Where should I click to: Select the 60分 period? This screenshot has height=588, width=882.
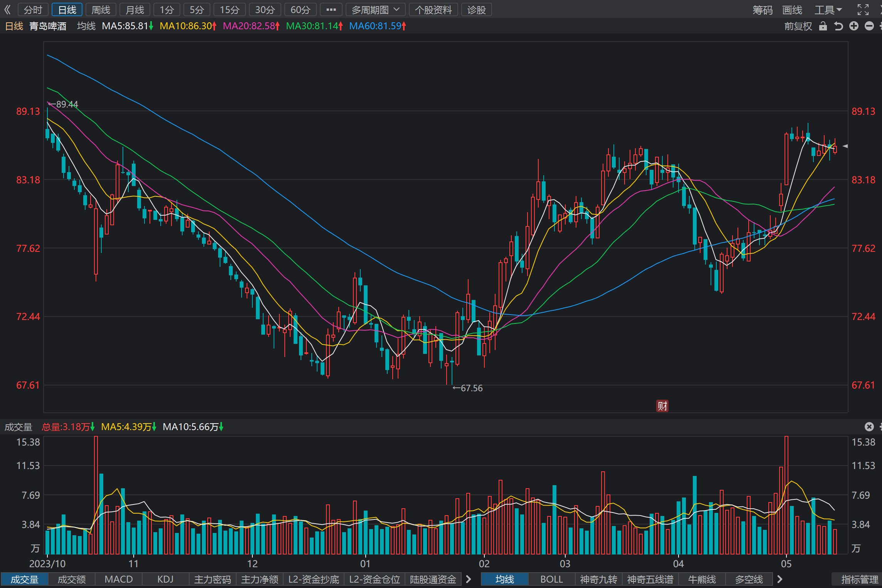point(301,10)
